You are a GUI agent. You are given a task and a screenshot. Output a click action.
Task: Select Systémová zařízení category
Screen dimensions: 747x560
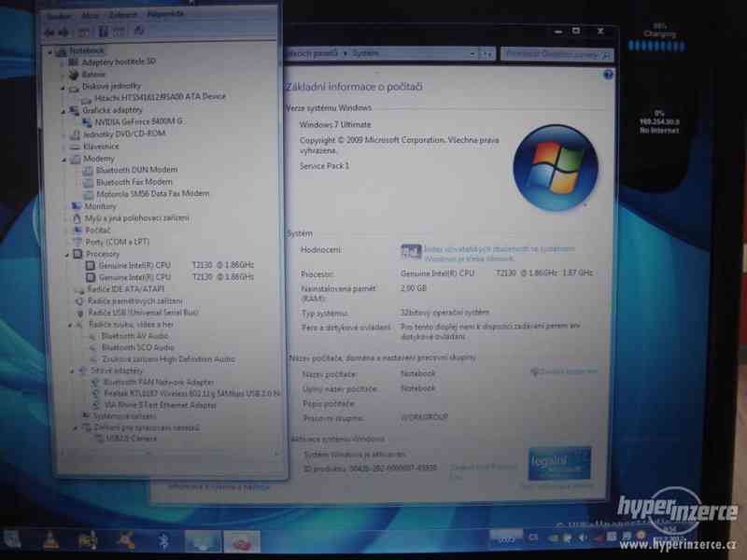coord(124,416)
